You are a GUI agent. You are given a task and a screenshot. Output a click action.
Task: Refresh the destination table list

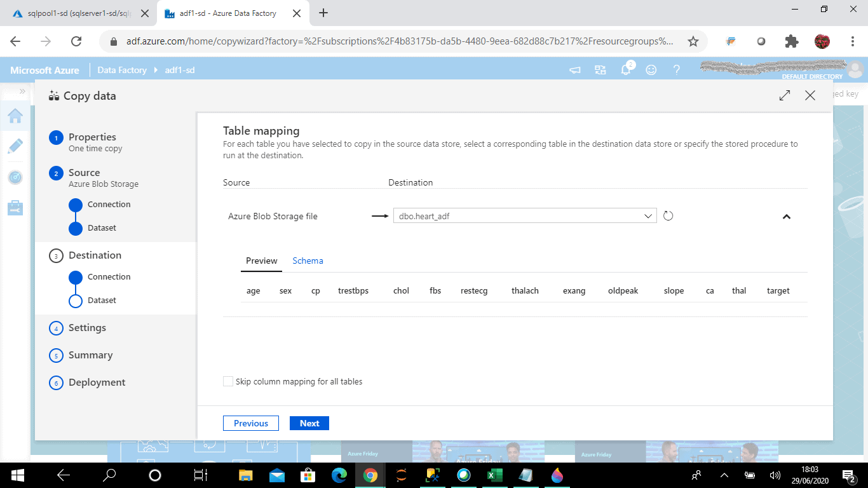click(x=668, y=216)
